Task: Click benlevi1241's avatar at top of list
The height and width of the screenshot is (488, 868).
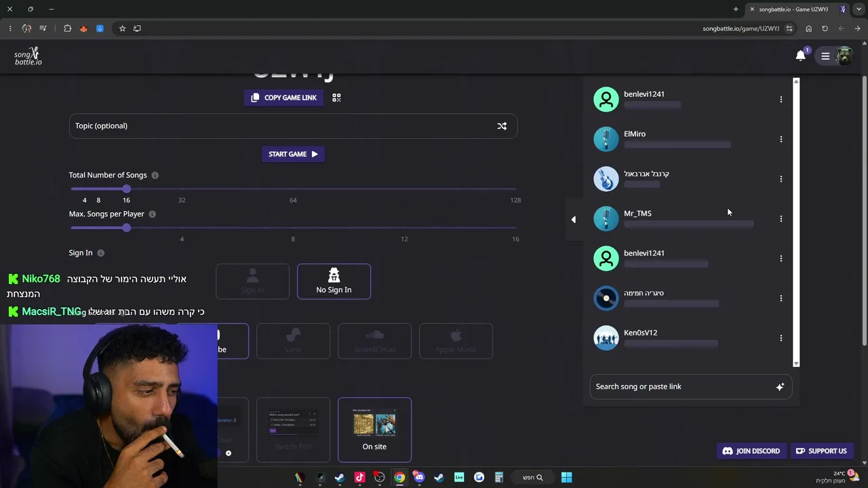Action: pyautogui.click(x=606, y=100)
